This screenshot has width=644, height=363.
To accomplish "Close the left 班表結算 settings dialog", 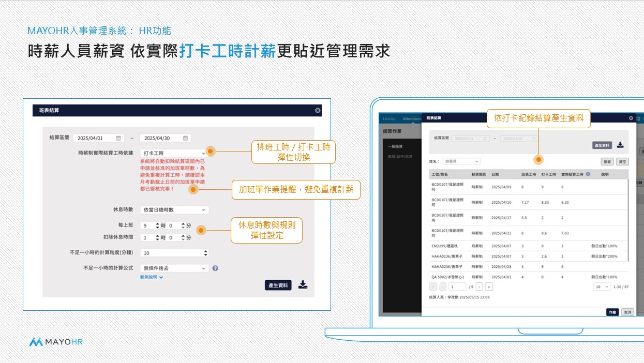I will [318, 110].
